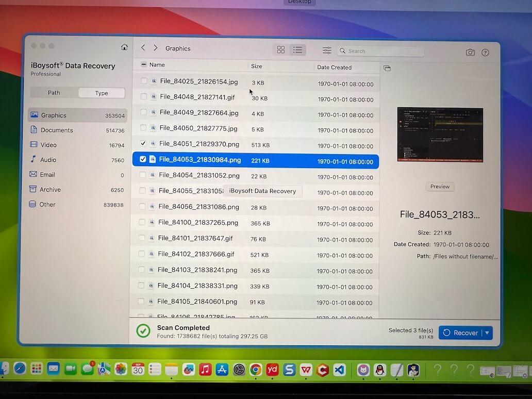Click the Search field
This screenshot has width=532, height=399.
pyautogui.click(x=380, y=51)
